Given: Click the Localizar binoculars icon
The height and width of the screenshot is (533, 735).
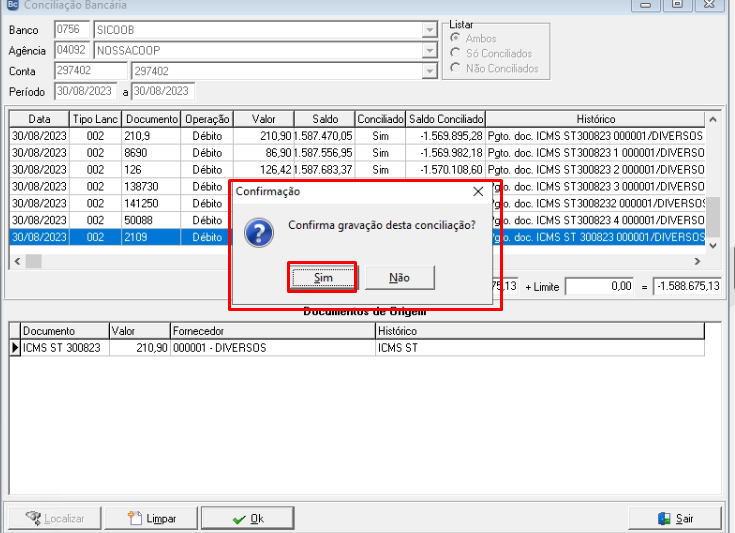Looking at the screenshot, I should click(33, 518).
